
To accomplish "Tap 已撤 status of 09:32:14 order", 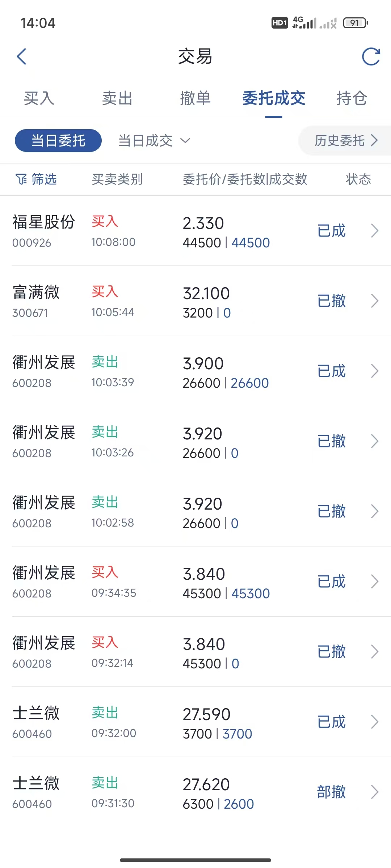I will click(x=331, y=652).
